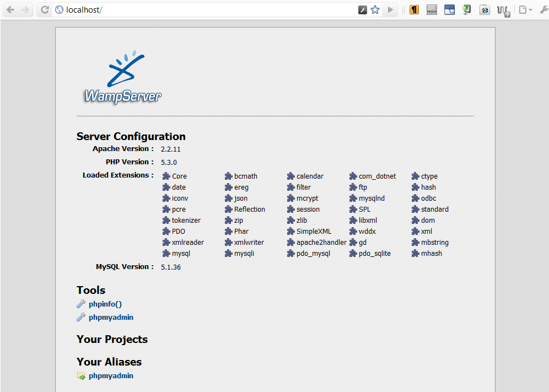The width and height of the screenshot is (549, 392).
Task: Click the tokenizer extension name
Action: (x=186, y=221)
